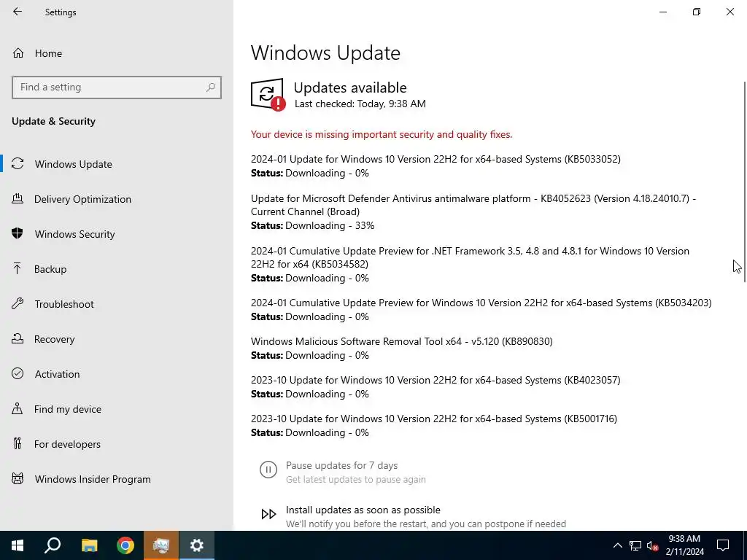The width and height of the screenshot is (747, 560).
Task: Open the Troubleshoot page
Action: click(117, 304)
